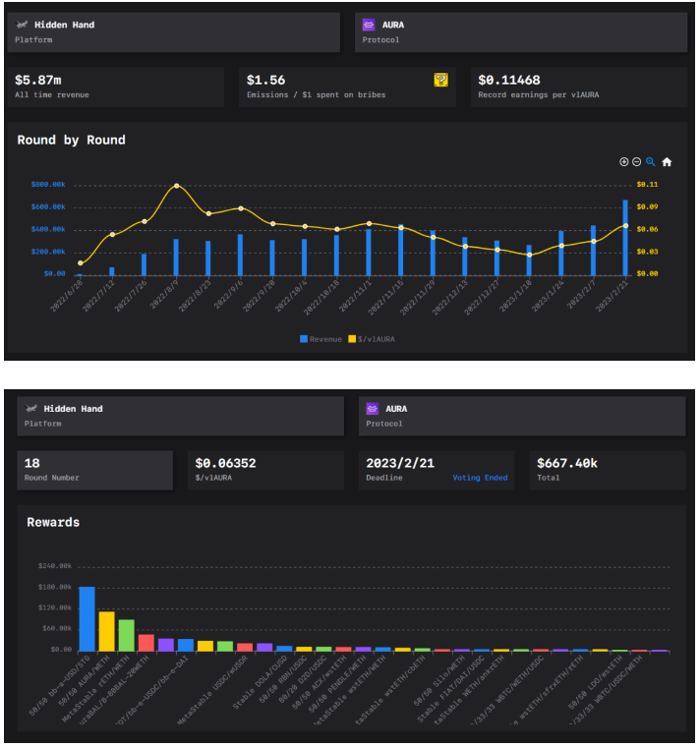This screenshot has height=747, width=700.
Task: Click the blue Revenue legend swatch
Action: 304,339
